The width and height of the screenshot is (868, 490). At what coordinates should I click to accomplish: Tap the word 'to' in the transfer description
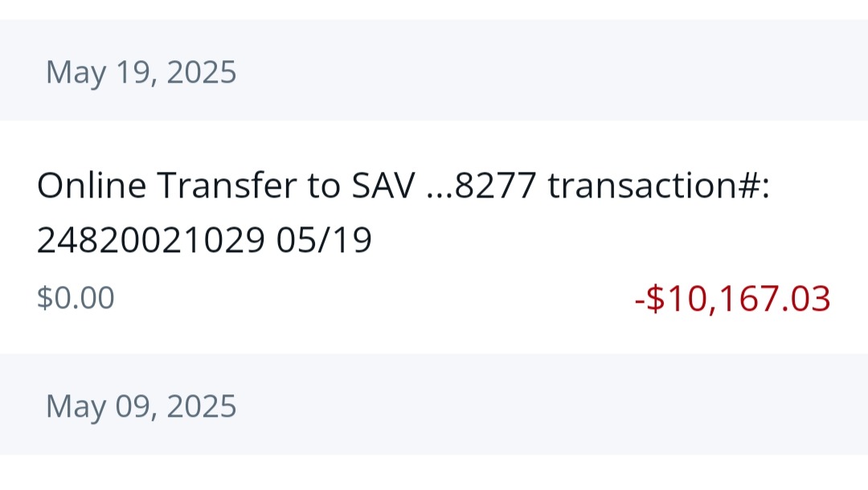[325, 186]
